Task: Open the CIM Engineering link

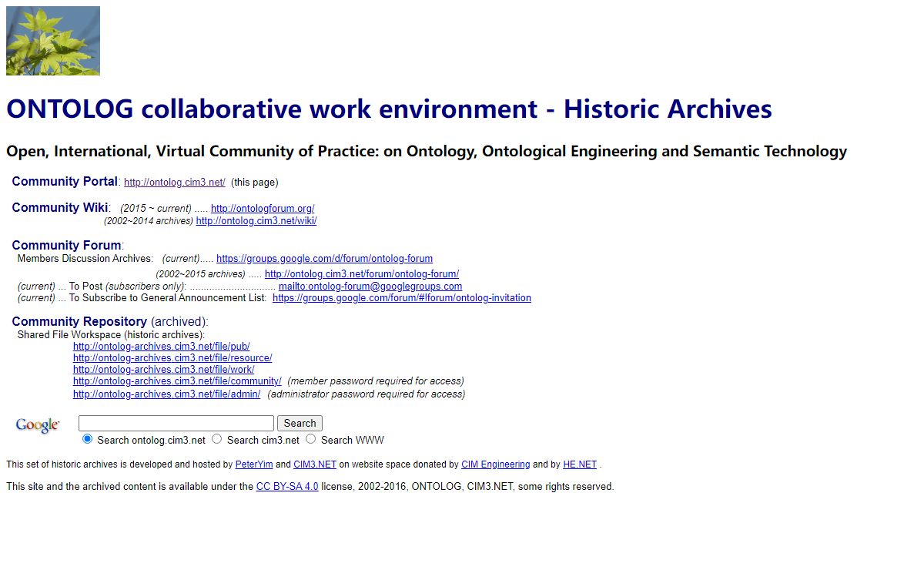Action: pyautogui.click(x=496, y=464)
